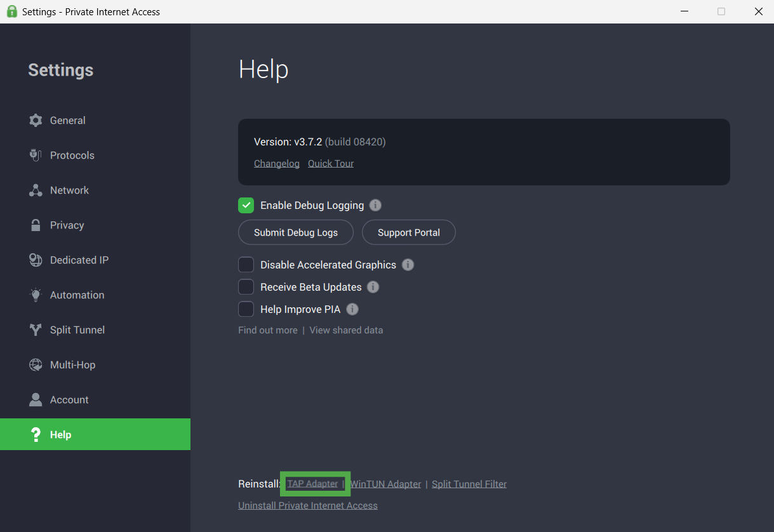
Task: Open the Support Portal button
Action: click(x=409, y=232)
